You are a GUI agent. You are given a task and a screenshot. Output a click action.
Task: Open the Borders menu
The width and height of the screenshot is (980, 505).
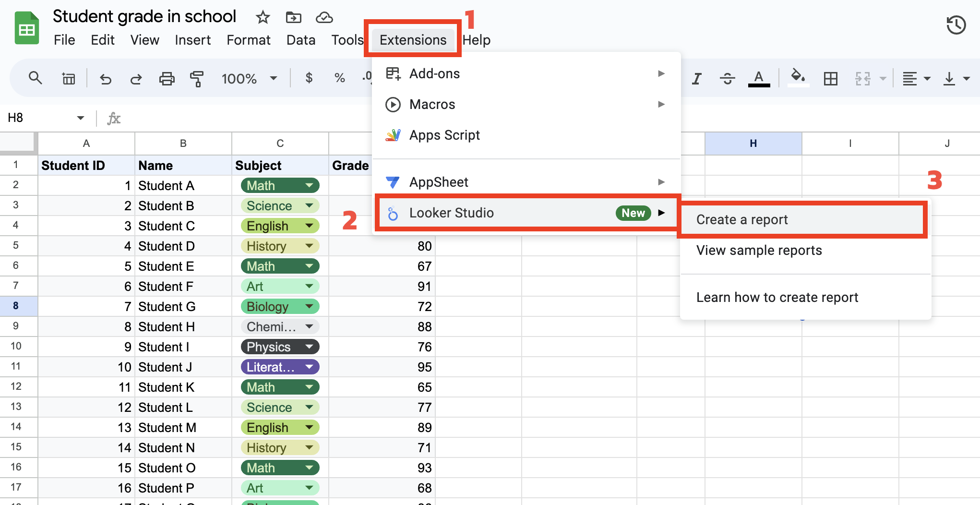832,78
